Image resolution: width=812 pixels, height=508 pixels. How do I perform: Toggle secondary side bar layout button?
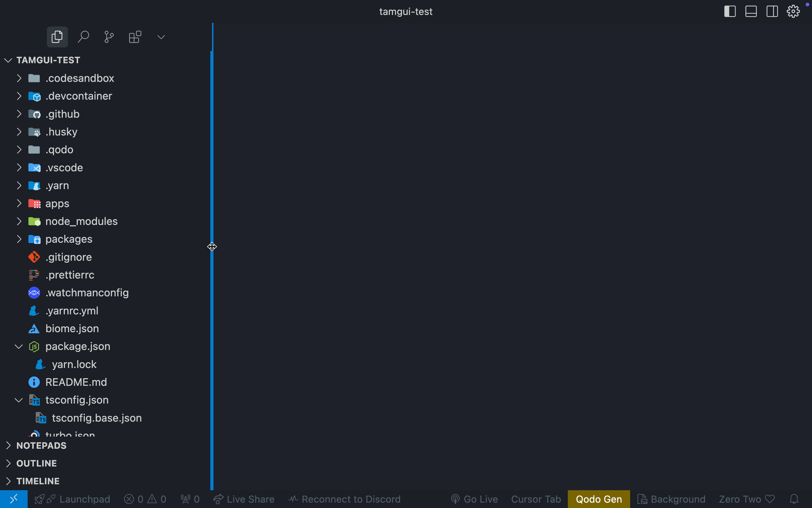click(772, 11)
